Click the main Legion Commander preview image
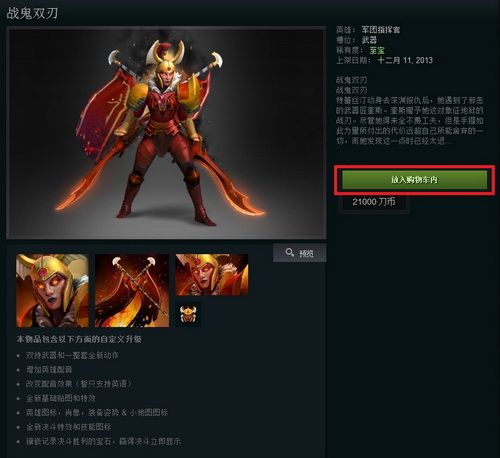 pos(166,133)
